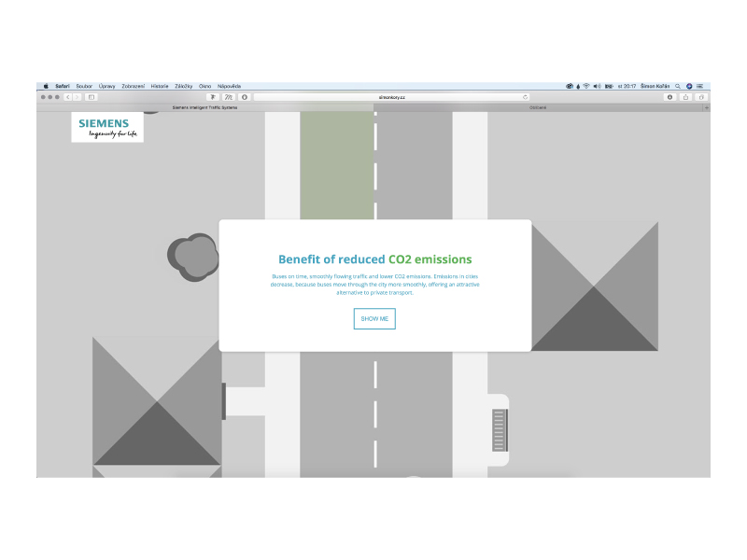Show all tabs overview button

701,96
